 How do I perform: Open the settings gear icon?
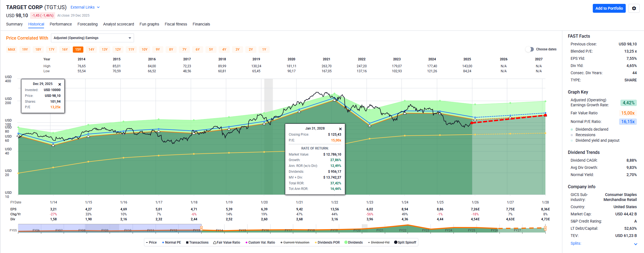(x=634, y=8)
